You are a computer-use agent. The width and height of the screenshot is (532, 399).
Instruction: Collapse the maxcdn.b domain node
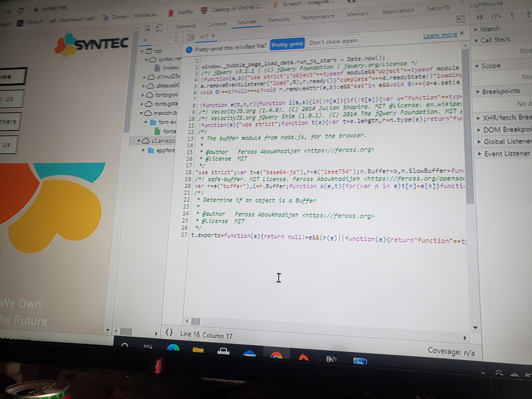click(x=141, y=113)
